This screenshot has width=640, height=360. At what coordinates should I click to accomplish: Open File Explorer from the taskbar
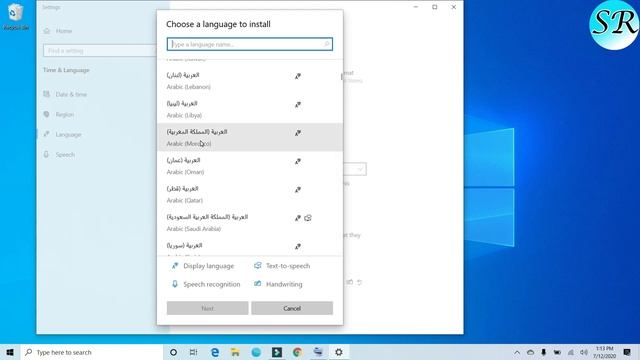point(235,352)
